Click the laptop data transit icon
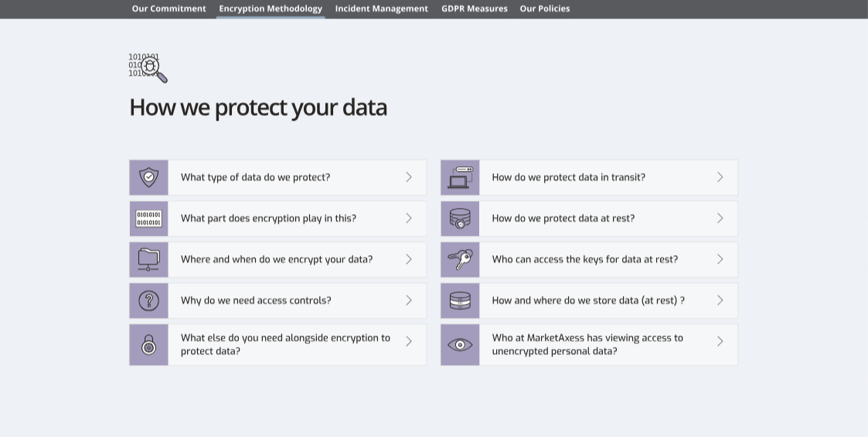The height and width of the screenshot is (437, 868). point(460,177)
